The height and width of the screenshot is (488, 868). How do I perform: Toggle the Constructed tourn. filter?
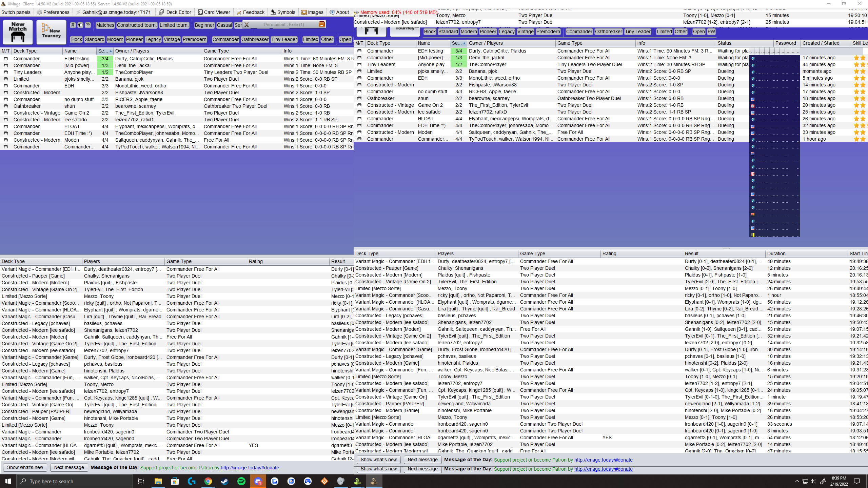(136, 25)
